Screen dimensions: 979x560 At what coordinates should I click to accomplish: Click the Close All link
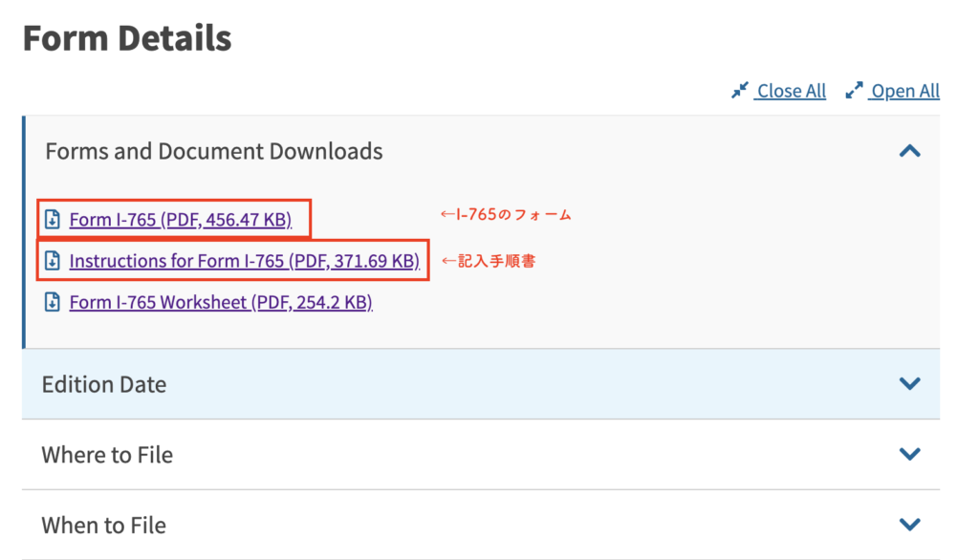coord(791,91)
